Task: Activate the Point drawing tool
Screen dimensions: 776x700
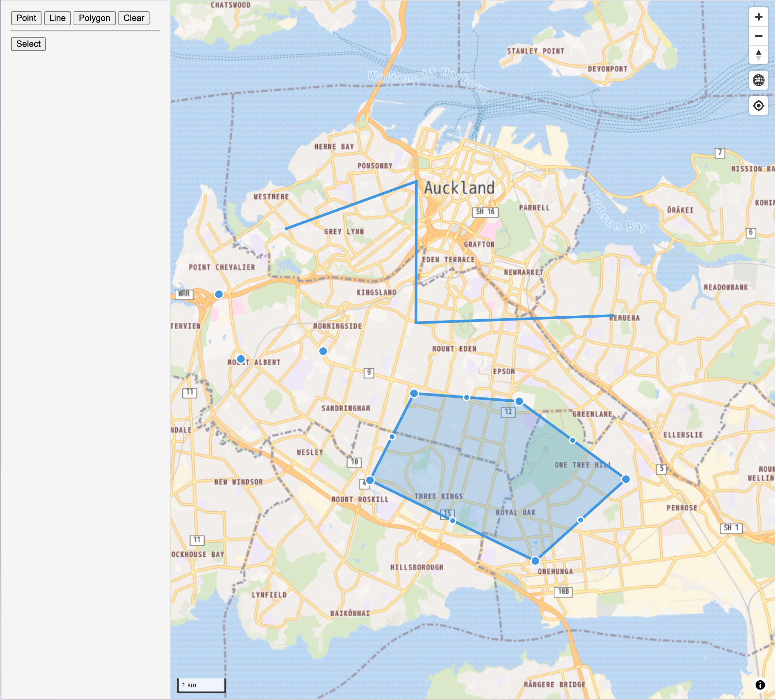Action: (26, 18)
